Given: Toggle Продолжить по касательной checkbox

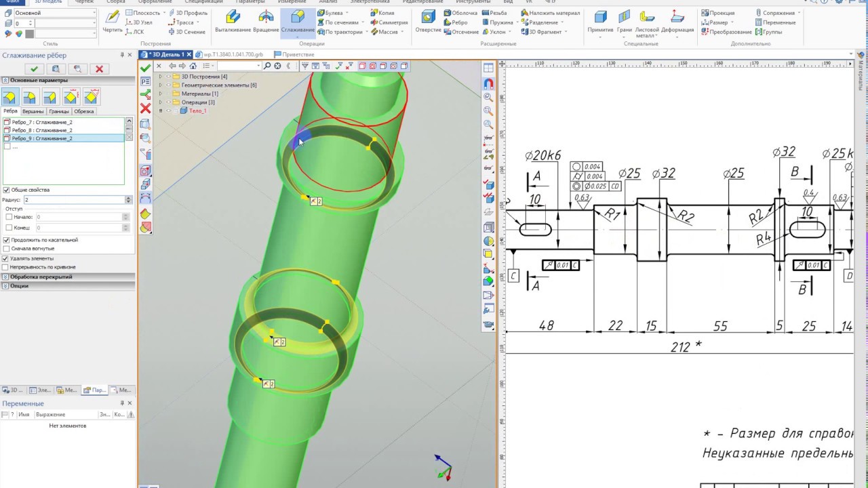Looking at the screenshot, I should coord(7,240).
